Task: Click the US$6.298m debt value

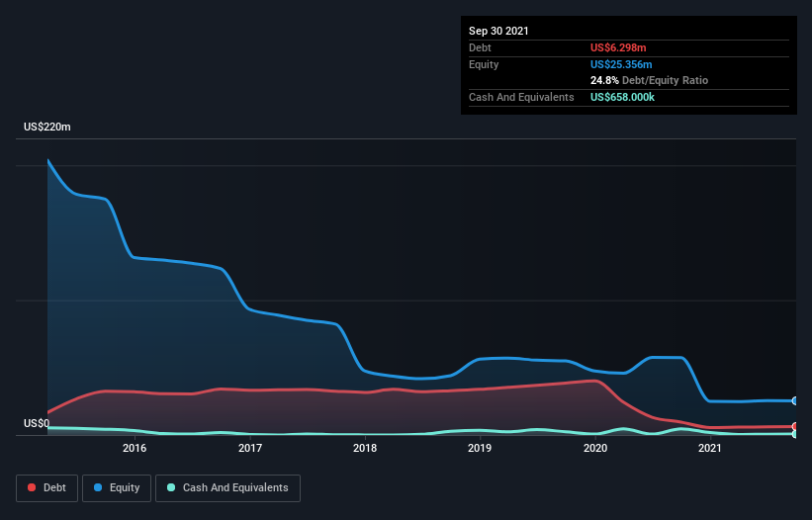Action: pos(618,47)
